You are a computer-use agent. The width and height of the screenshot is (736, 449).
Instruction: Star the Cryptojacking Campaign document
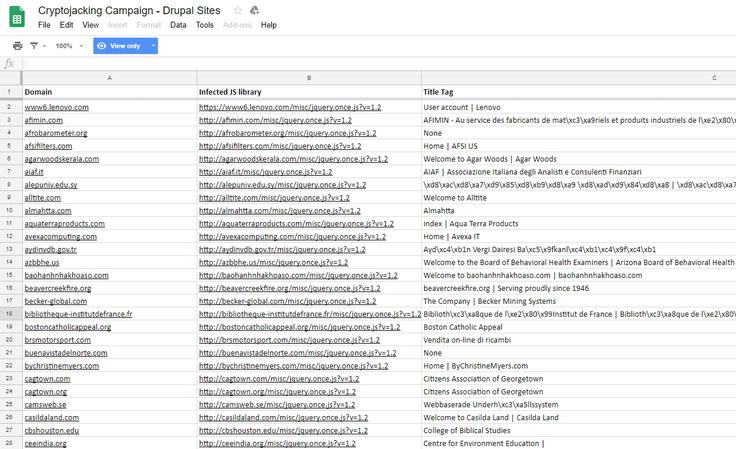(238, 10)
